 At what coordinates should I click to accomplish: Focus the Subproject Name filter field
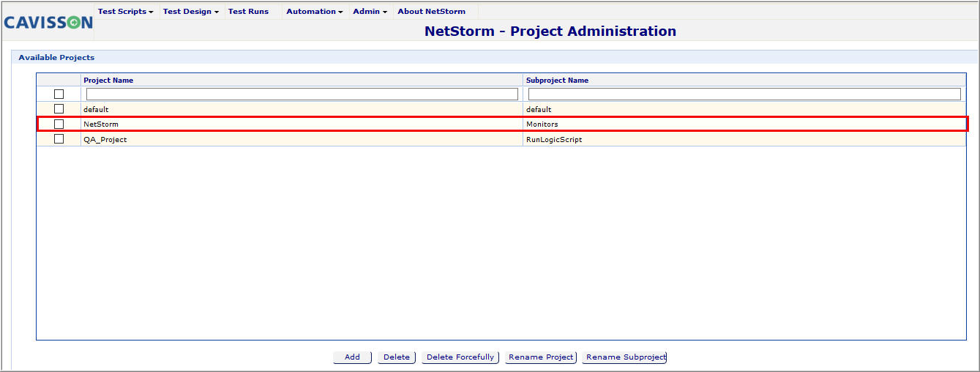pos(744,94)
